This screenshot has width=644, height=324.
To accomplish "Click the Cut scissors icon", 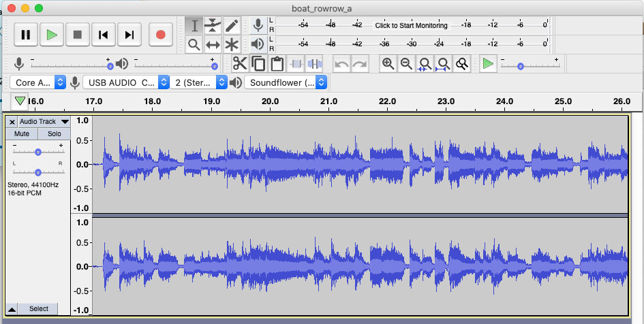I will tap(240, 64).
